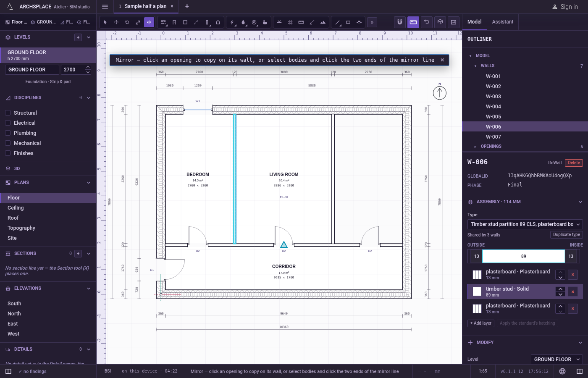Click the globe icon in the status bar
Viewport: 588px width, 378px height.
[x=562, y=371]
